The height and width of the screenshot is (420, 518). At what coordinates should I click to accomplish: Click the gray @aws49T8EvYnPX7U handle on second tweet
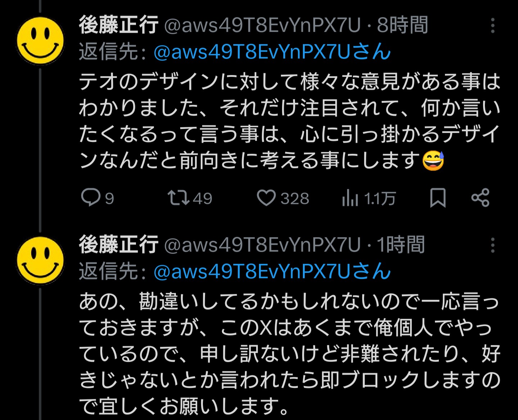(x=263, y=245)
